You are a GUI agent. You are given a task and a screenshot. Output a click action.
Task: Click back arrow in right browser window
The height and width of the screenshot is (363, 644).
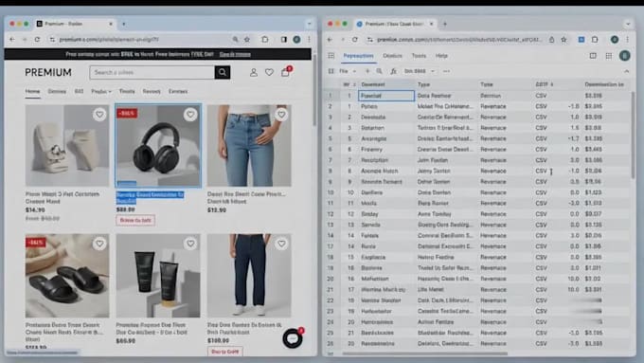[330, 40]
